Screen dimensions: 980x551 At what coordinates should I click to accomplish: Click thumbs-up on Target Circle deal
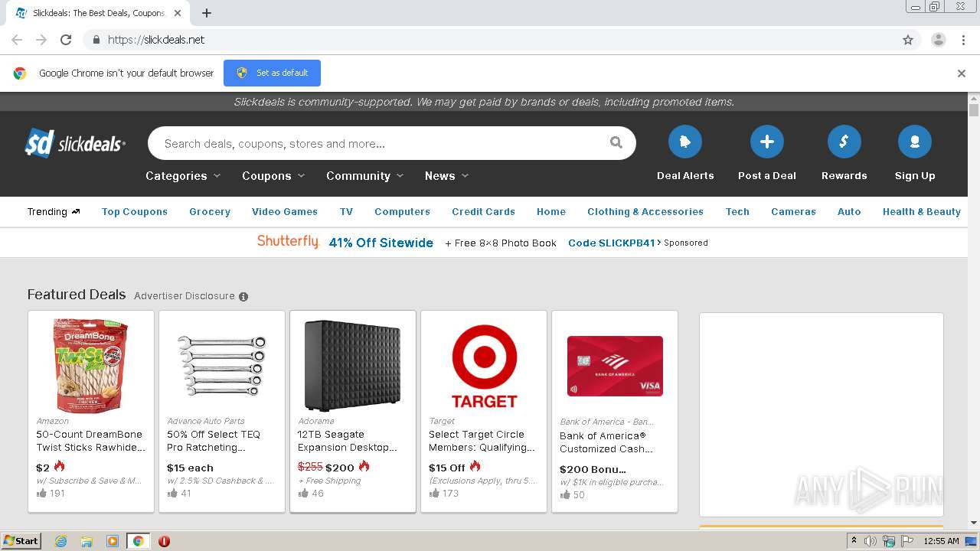(434, 494)
